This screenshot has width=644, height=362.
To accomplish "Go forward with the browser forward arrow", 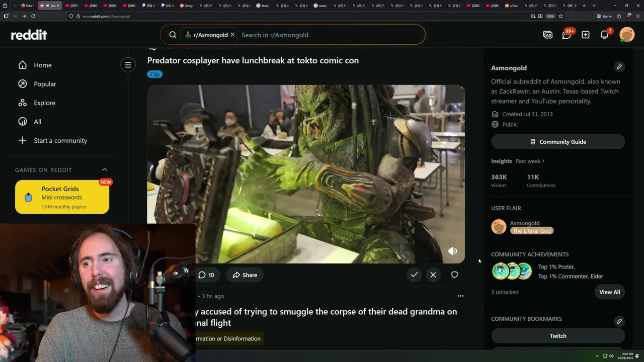I will [x=24, y=16].
